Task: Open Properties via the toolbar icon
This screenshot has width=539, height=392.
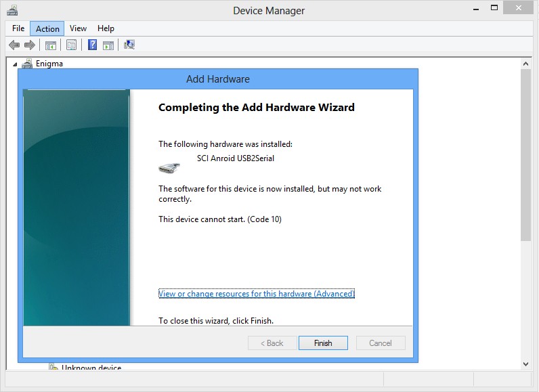Action: point(71,45)
